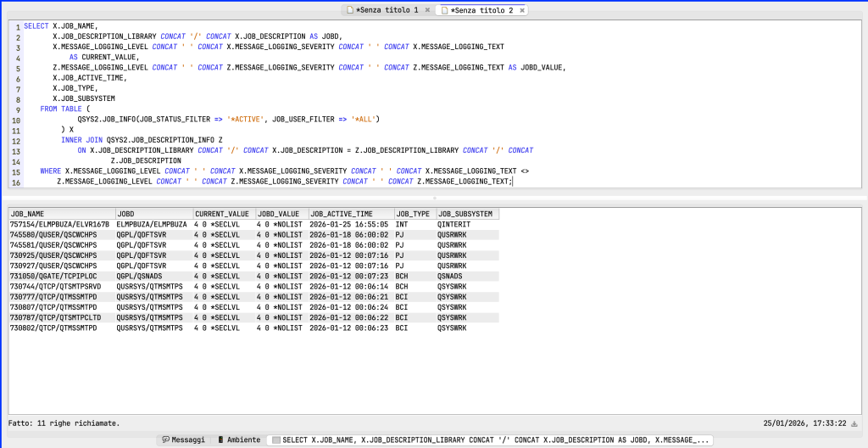
Task: Click the QINTERIT subsystem cell
Action: (x=453, y=224)
